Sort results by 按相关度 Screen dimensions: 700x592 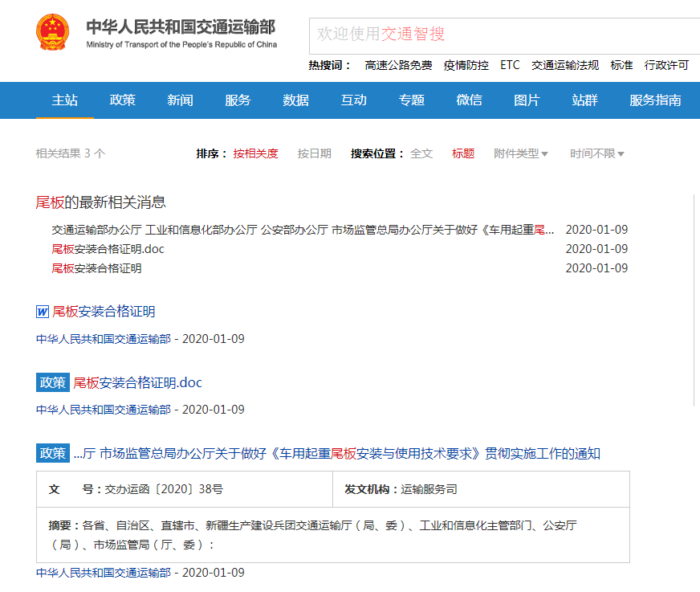255,153
